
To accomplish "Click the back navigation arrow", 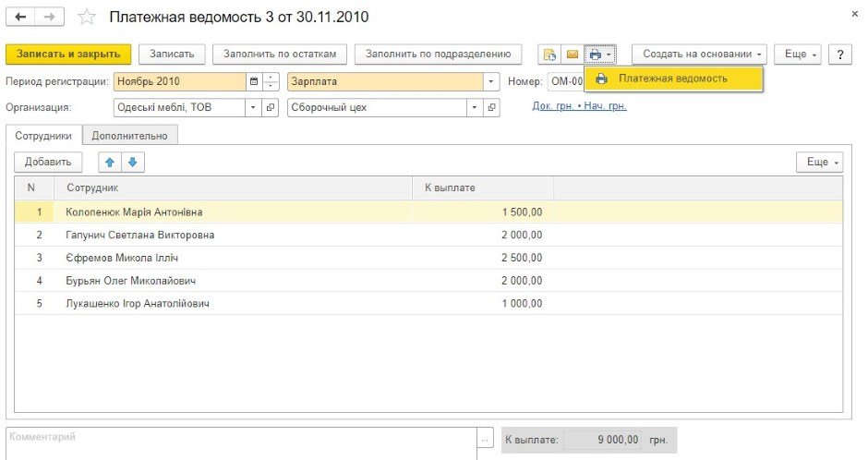I will coord(20,18).
